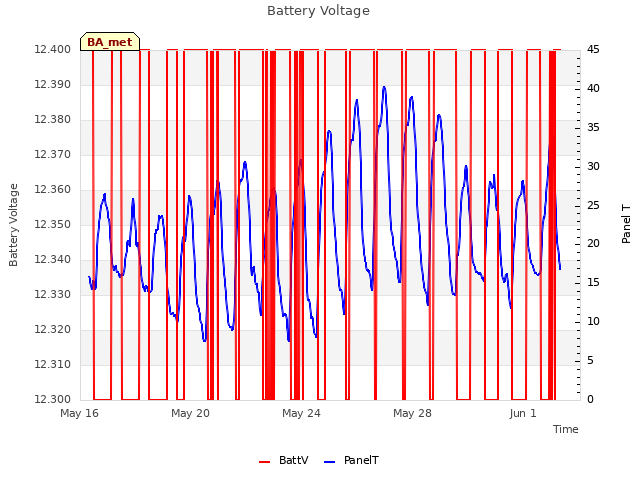The height and width of the screenshot is (480, 640).
Task: Click the Battery Voltage left axis title
Action: 13,225
